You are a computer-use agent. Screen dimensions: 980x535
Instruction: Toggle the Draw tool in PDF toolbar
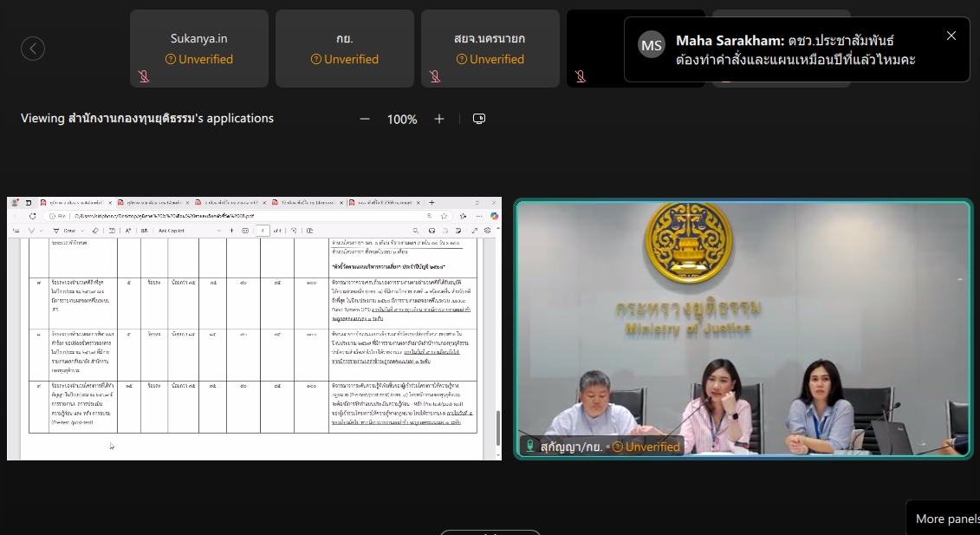pyautogui.click(x=68, y=231)
